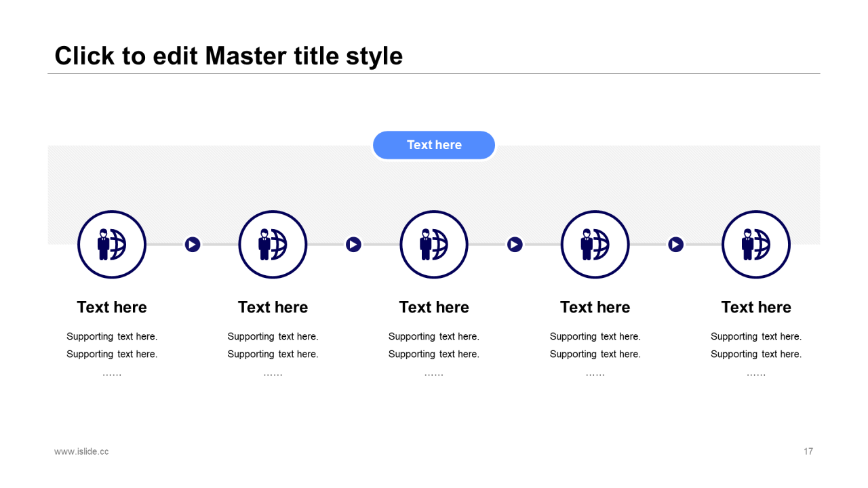Viewport: 868px width, 488px height.
Task: Select 'Text here' heading under fourth icon
Action: [595, 307]
